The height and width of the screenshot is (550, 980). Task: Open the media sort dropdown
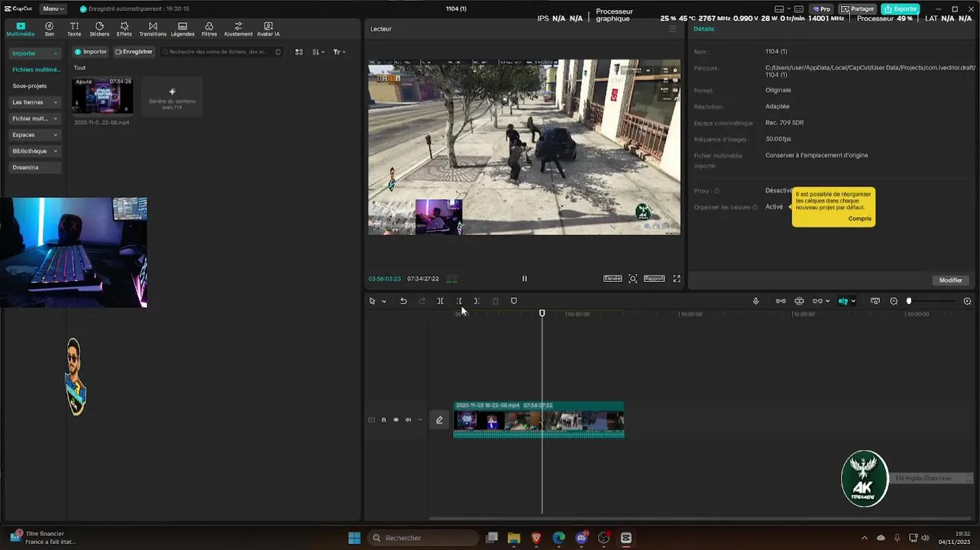[x=319, y=52]
